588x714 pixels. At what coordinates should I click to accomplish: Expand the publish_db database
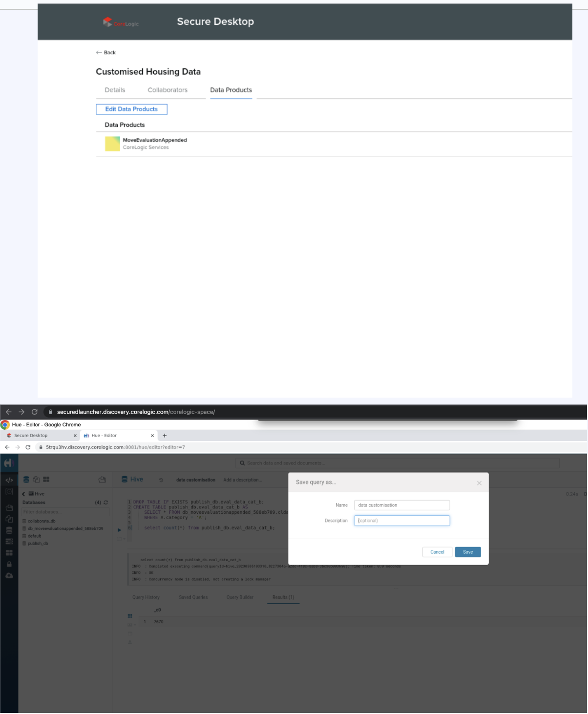pos(38,544)
